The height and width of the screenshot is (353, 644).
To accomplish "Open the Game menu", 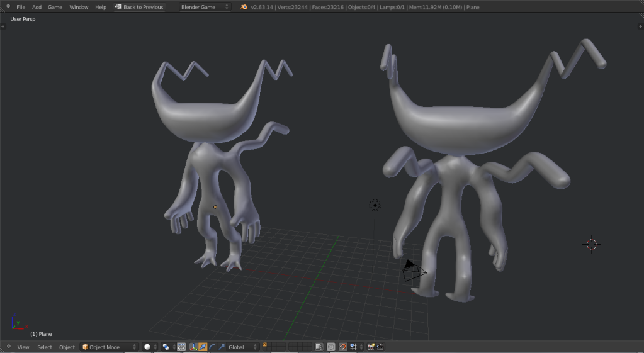I will pyautogui.click(x=55, y=7).
